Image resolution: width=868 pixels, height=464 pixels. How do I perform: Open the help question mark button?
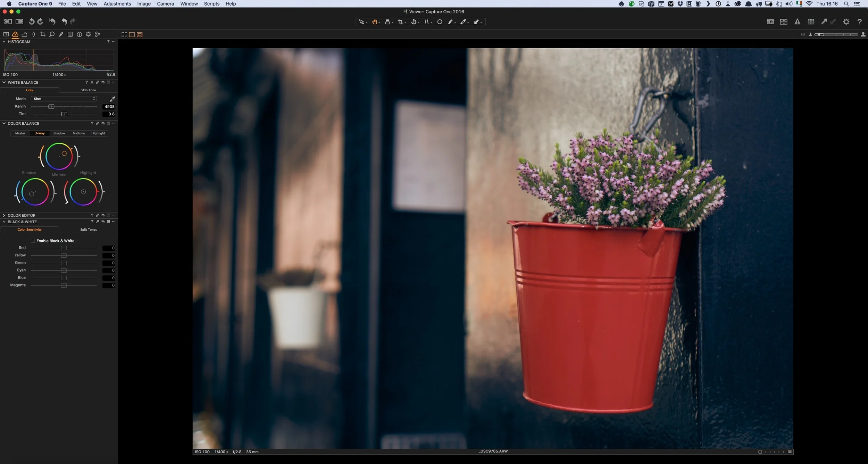(x=859, y=22)
